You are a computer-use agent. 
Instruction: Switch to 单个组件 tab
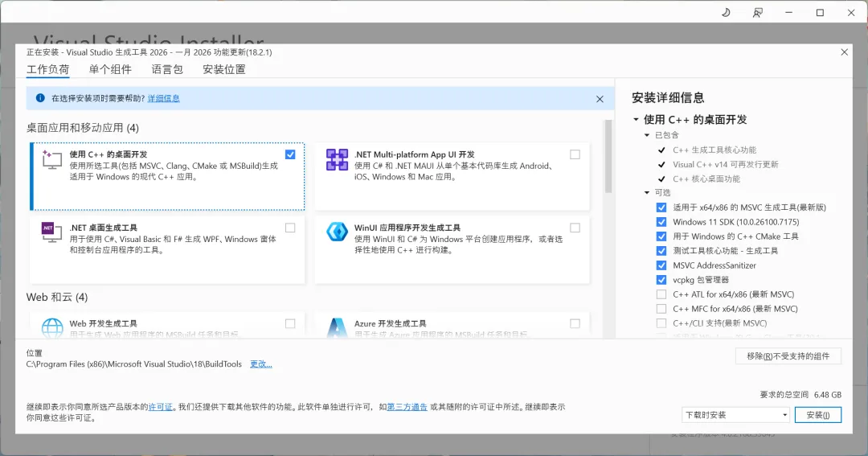coord(110,69)
